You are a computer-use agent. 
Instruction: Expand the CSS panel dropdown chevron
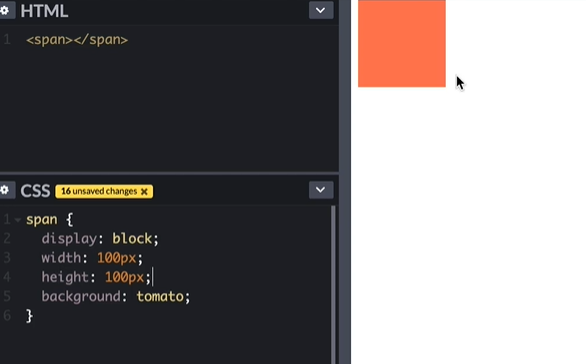(x=321, y=190)
